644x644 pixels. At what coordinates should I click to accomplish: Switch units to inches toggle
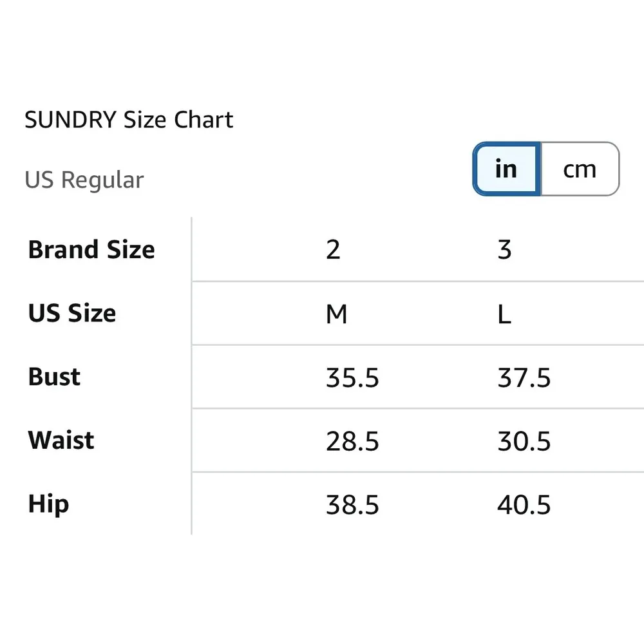[506, 169]
